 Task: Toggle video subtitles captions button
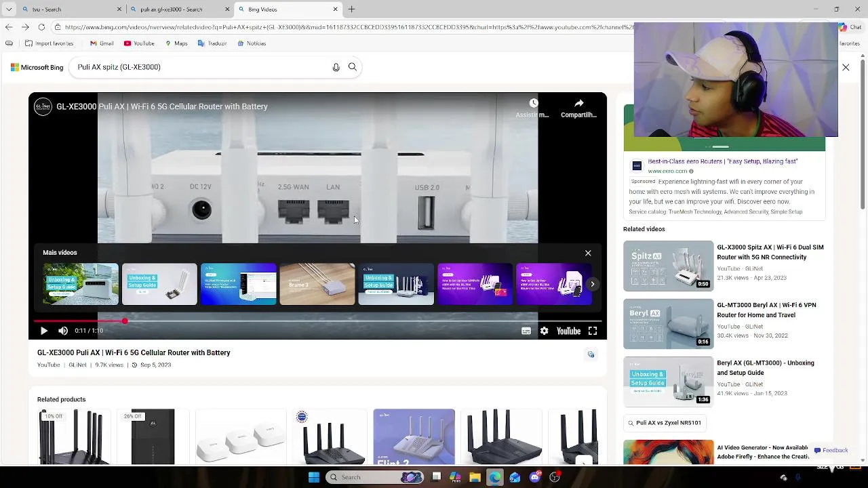click(526, 331)
